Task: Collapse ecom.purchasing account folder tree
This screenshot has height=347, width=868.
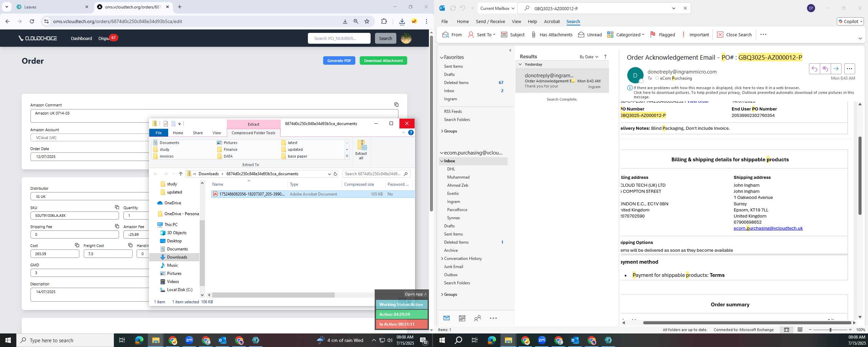Action: click(x=442, y=153)
